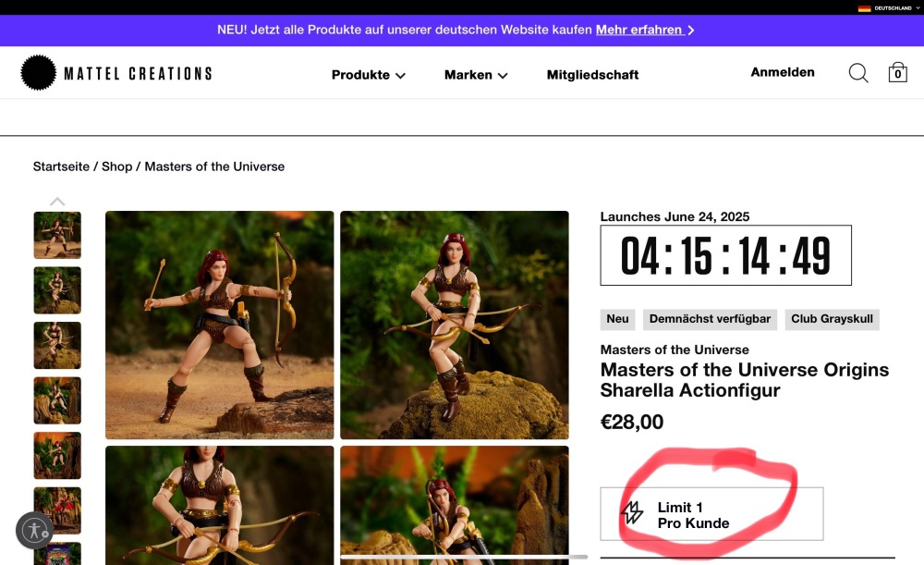This screenshot has width=924, height=565.
Task: Open the shopping bag cart icon
Action: (897, 72)
